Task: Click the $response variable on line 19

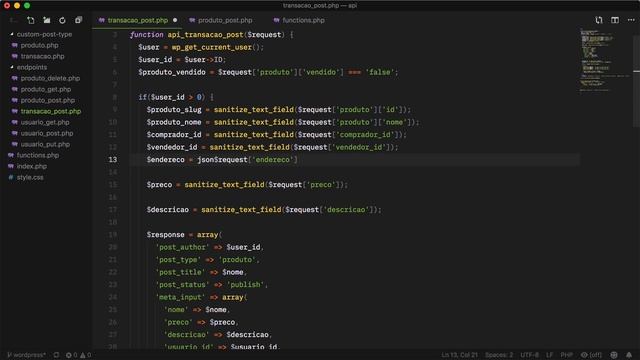Action: [x=165, y=235]
